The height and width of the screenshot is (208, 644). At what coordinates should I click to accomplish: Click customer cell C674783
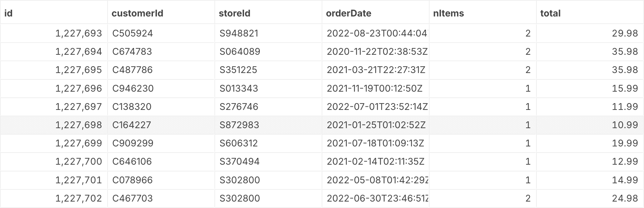132,52
